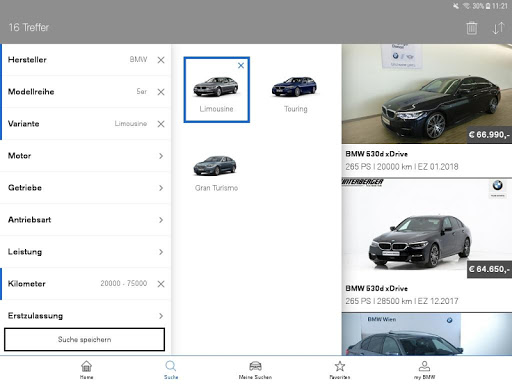Screen dimensions: 512x384
Task: Click the 16 Treffer results count
Action: pos(29,27)
